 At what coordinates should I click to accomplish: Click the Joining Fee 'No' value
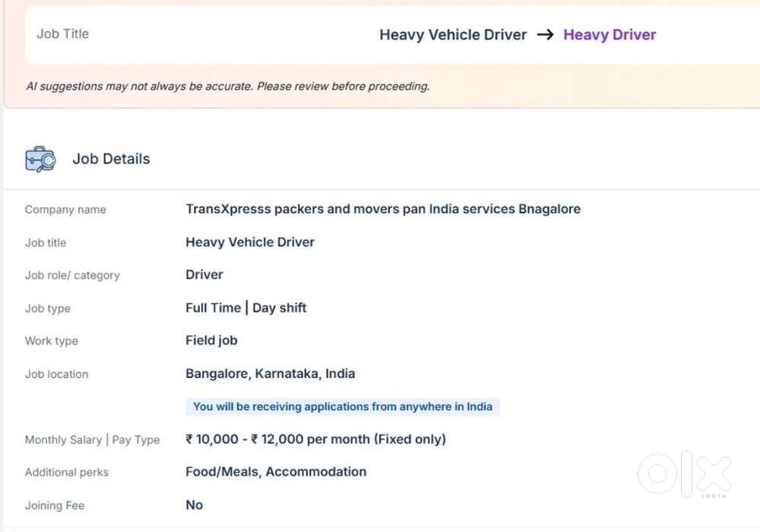click(195, 505)
